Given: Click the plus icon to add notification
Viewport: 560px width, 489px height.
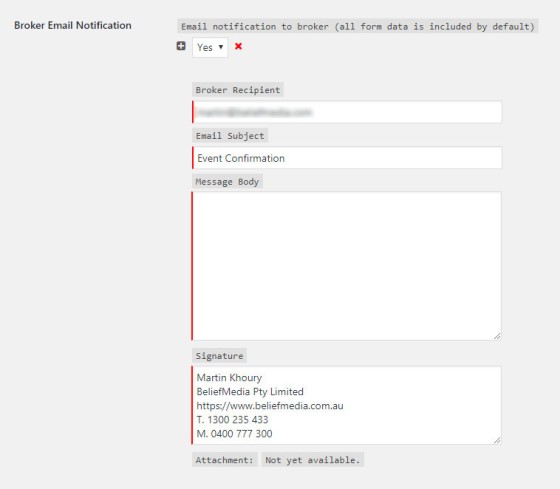Looking at the screenshot, I should 181,46.
